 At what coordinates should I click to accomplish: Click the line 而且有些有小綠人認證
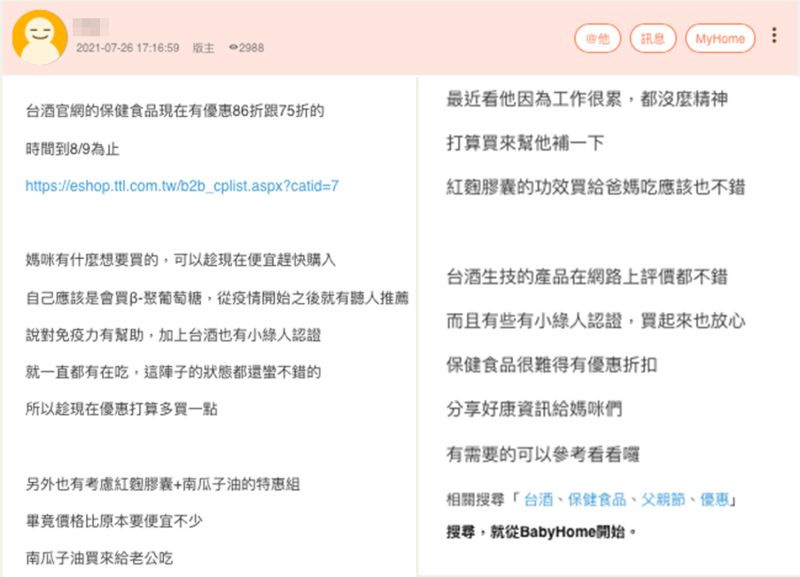[x=596, y=320]
